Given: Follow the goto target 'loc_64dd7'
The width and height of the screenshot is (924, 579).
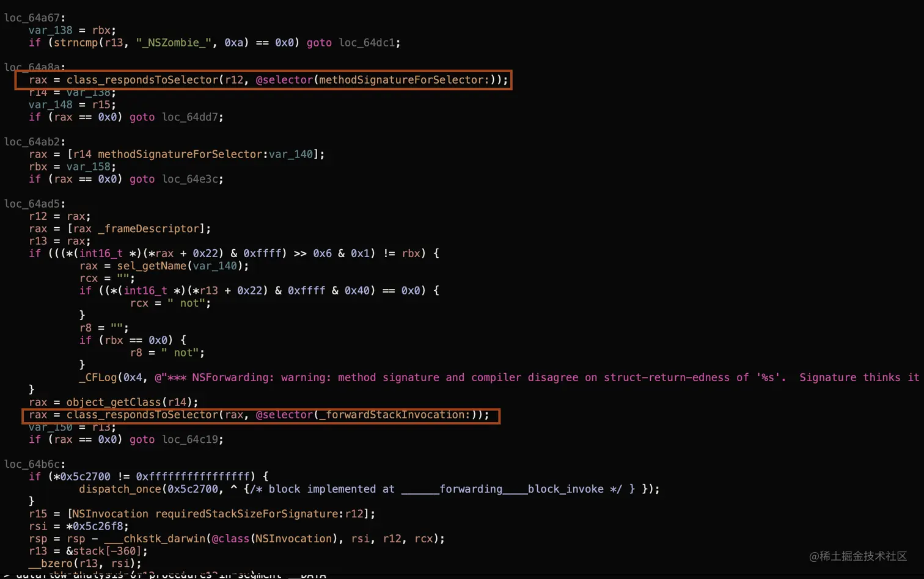Looking at the screenshot, I should tap(189, 117).
